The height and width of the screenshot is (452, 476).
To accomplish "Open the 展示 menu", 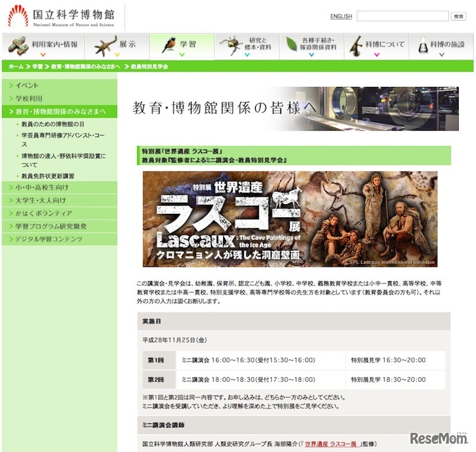I will point(117,46).
